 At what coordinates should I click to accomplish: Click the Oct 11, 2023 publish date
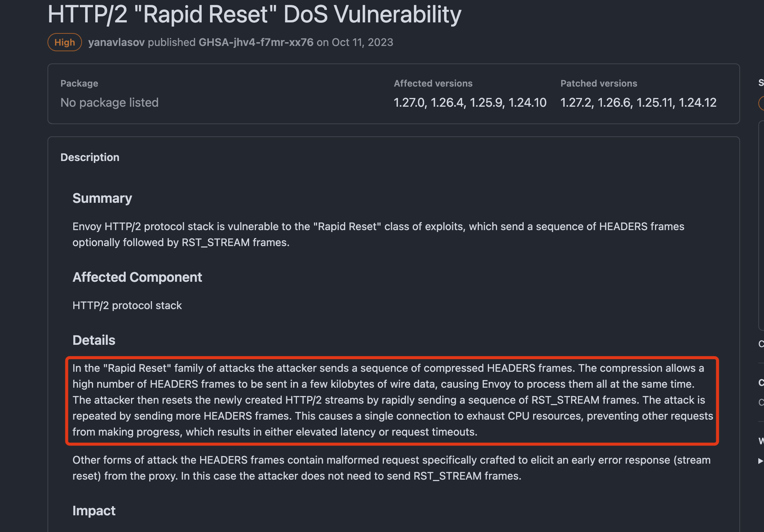pos(362,42)
